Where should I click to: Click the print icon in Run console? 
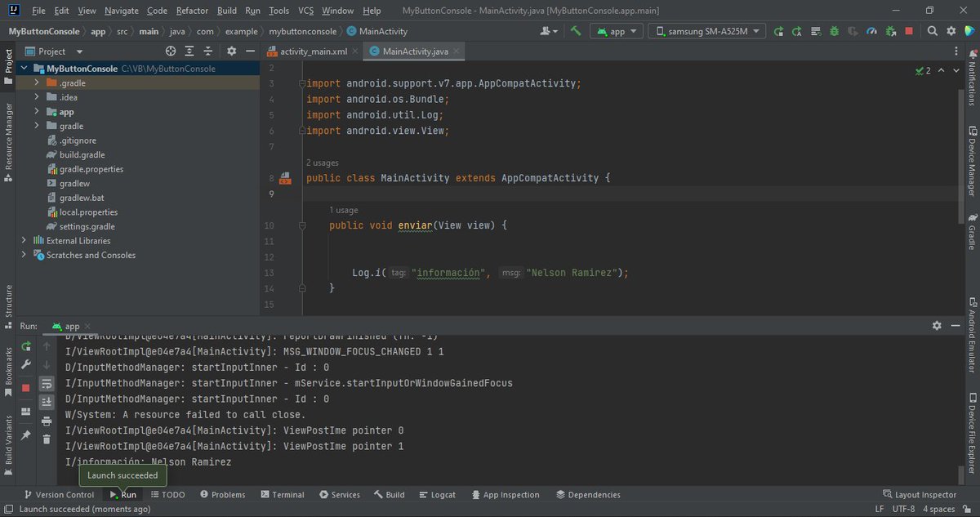pyautogui.click(x=47, y=421)
